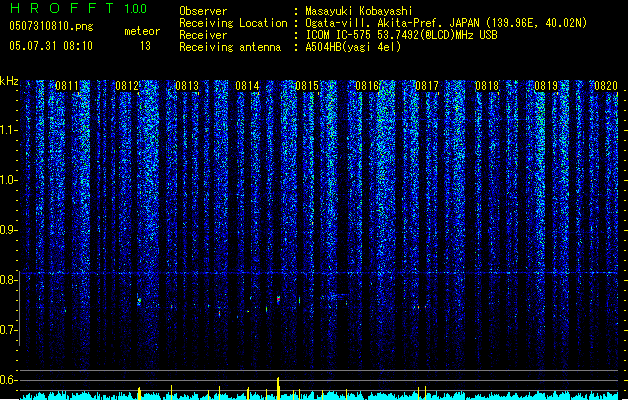This screenshot has width=629, height=400.
Task: Click the meteor count label
Action: coord(142,31)
